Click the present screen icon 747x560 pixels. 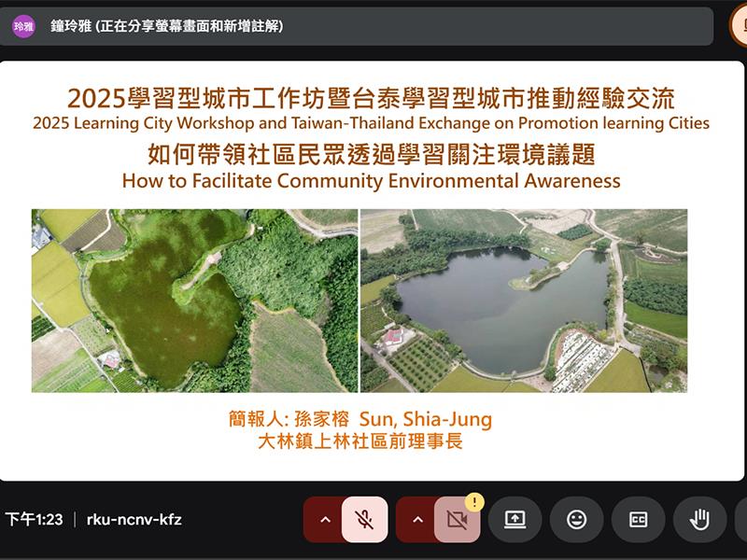click(x=515, y=520)
